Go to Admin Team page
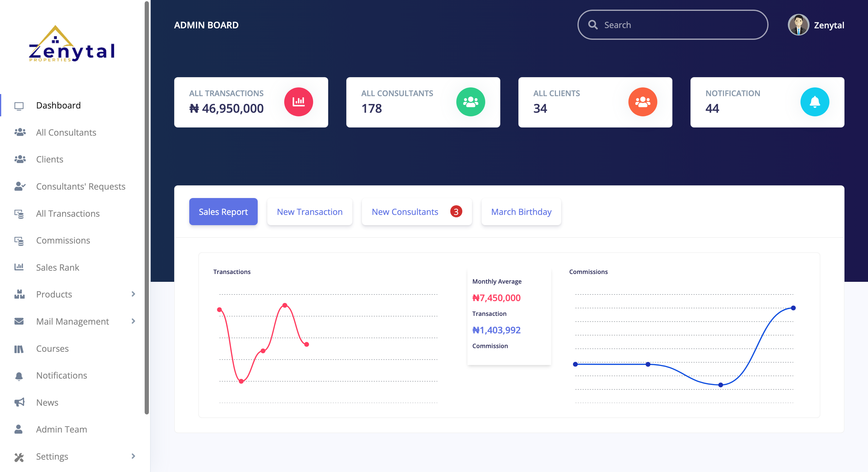This screenshot has height=472, width=868. 61,429
